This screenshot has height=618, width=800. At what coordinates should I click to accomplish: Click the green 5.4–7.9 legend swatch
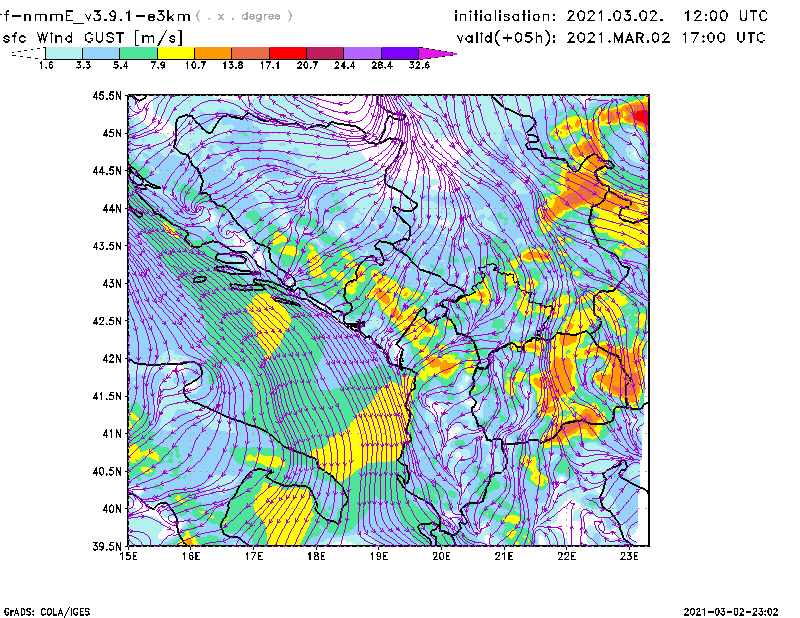[x=138, y=53]
